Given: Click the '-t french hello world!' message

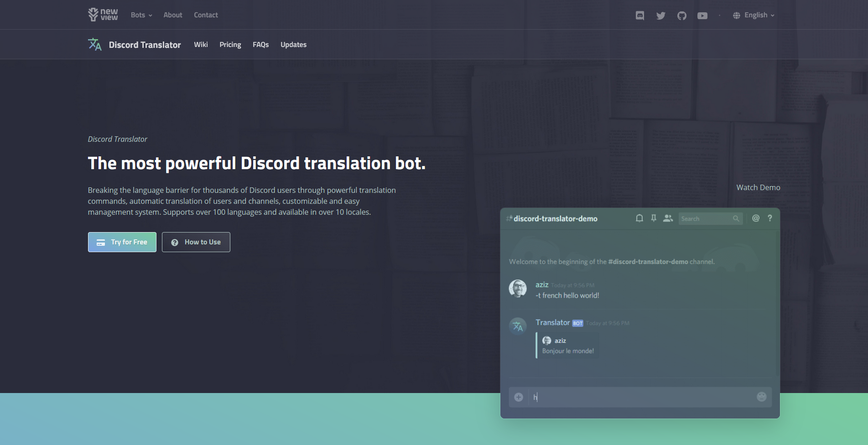Looking at the screenshot, I should click(x=567, y=295).
